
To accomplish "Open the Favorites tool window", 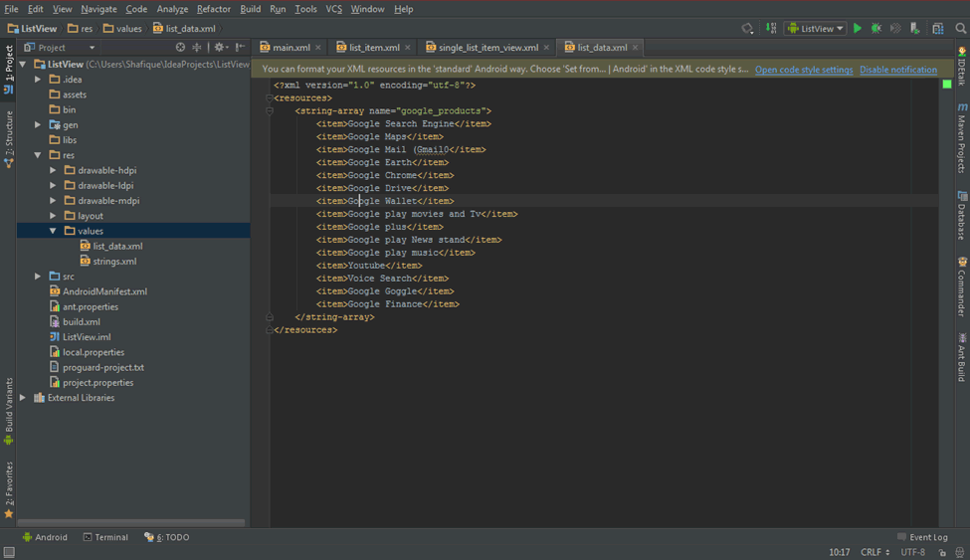I will [x=9, y=490].
